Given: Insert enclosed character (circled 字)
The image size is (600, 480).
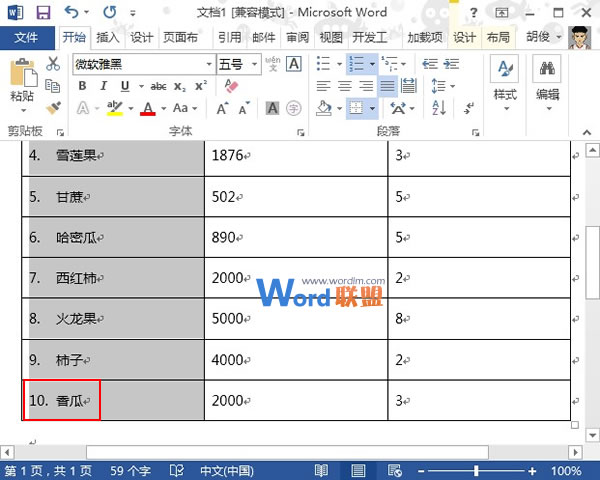Looking at the screenshot, I should click(293, 108).
